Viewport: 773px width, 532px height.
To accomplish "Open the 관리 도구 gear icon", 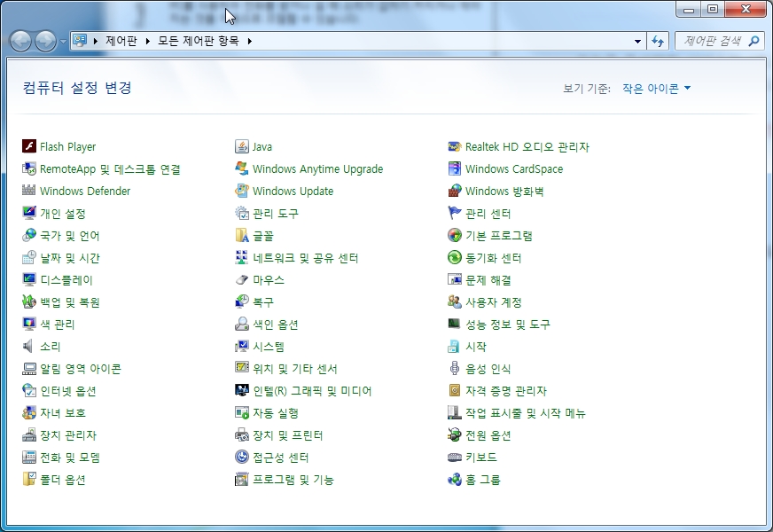I will [x=241, y=213].
